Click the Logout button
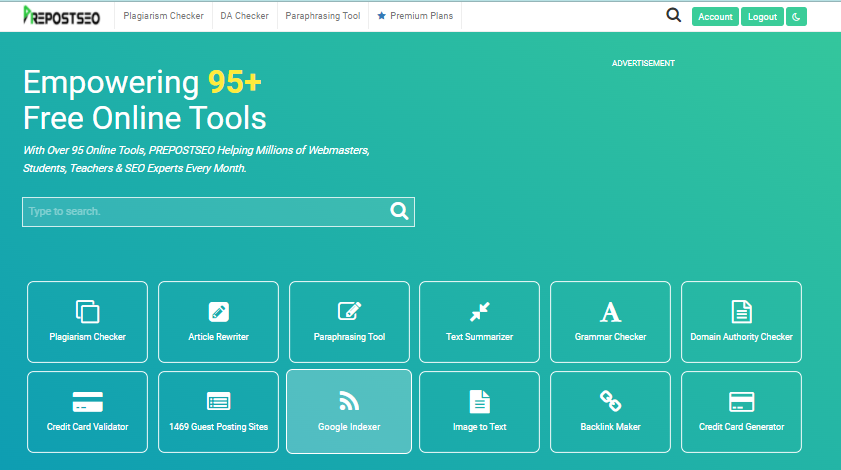This screenshot has height=470, width=841. (762, 17)
